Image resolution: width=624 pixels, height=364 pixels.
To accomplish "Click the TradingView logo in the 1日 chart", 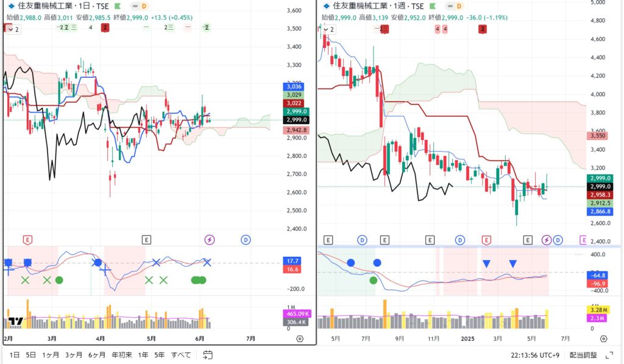I will (15, 321).
